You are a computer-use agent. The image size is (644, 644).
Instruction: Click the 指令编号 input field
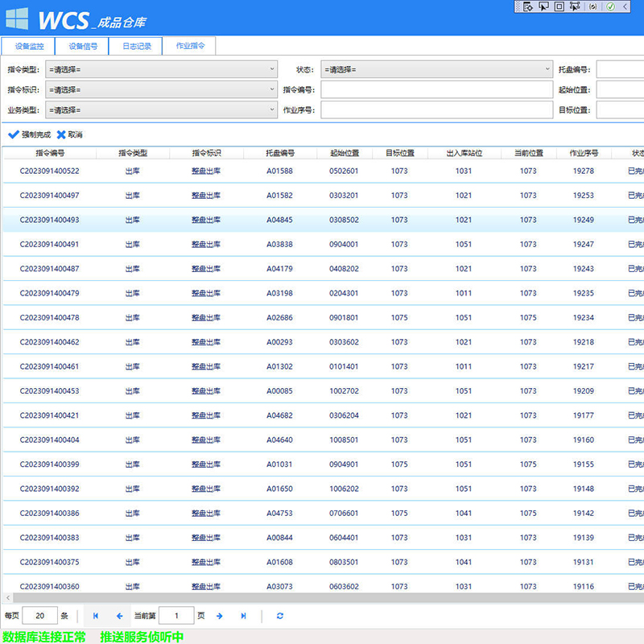point(436,89)
